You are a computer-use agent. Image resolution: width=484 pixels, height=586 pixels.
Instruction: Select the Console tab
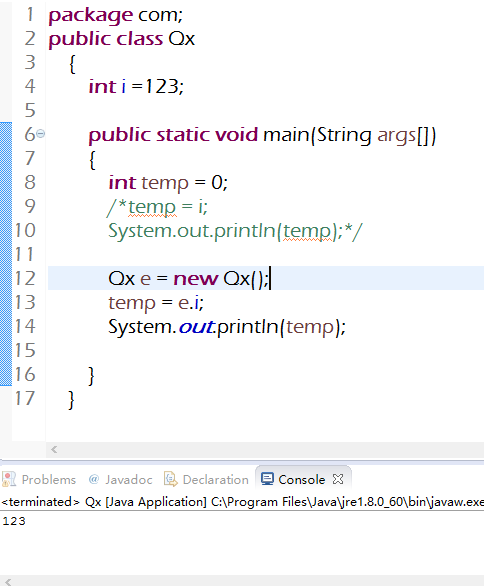301,479
